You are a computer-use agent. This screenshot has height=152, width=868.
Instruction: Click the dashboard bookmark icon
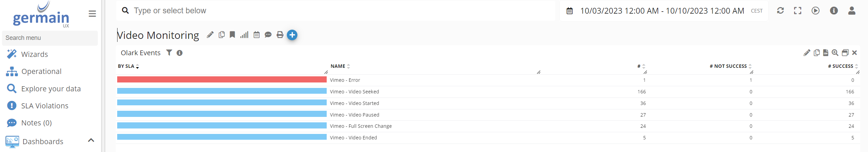coord(232,35)
